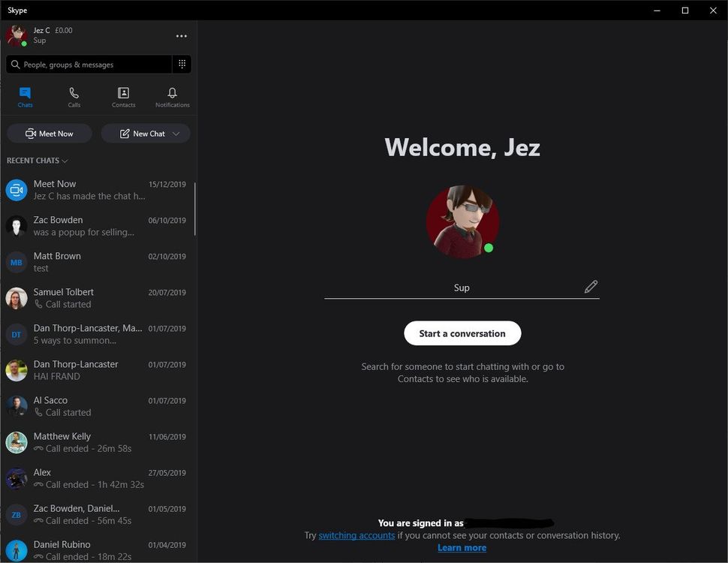Open the dial pad icon beside search
The height and width of the screenshot is (563, 728).
182,64
